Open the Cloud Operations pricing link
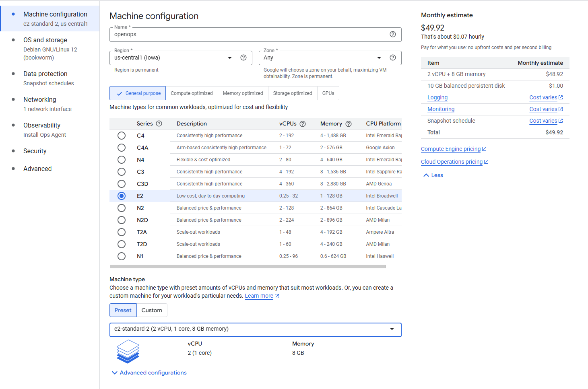This screenshot has height=389, width=588. (x=452, y=162)
